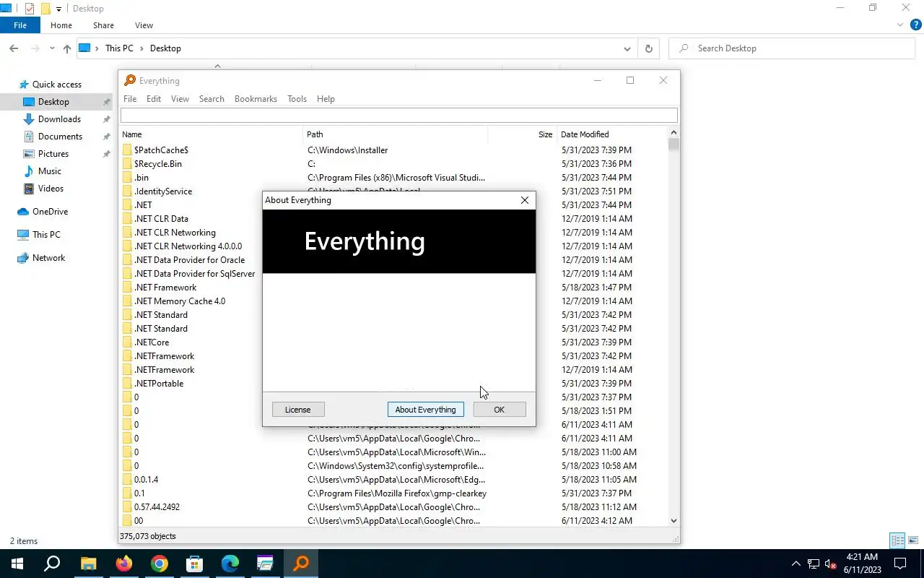Click the .NET Framework folder name
This screenshot has height=578, width=924.
pyautogui.click(x=165, y=288)
